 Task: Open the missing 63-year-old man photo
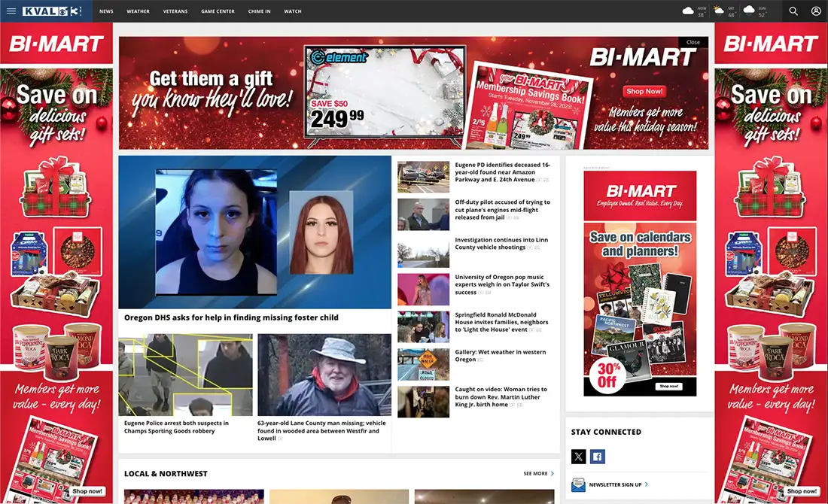324,375
